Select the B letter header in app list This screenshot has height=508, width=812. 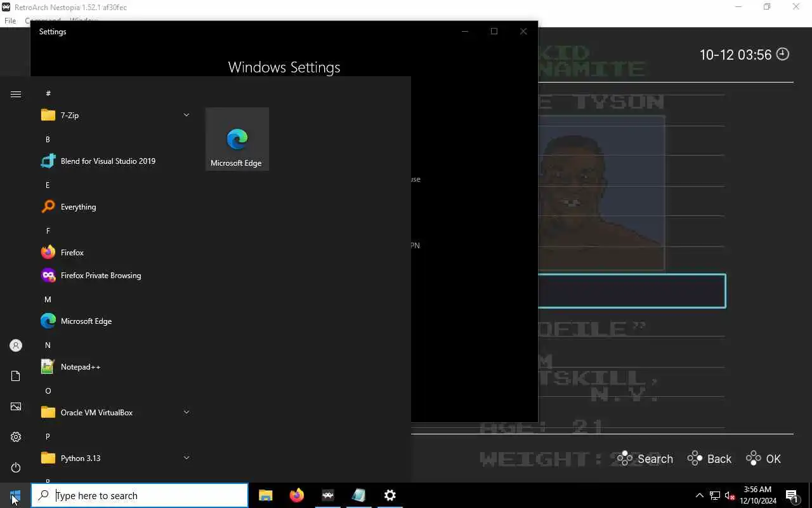[48, 139]
